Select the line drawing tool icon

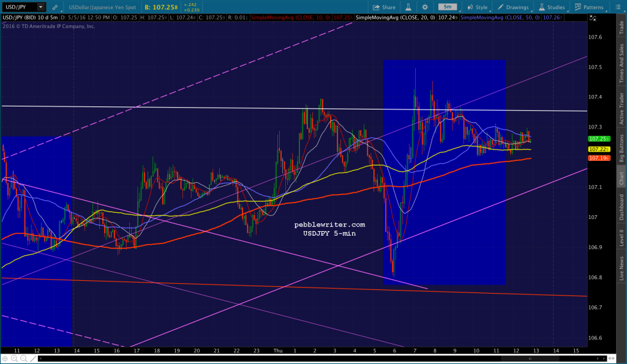coord(33,359)
